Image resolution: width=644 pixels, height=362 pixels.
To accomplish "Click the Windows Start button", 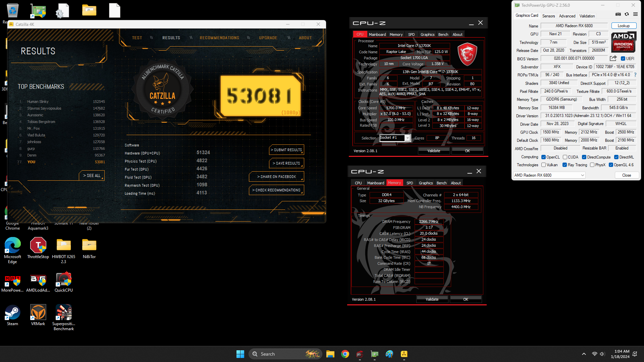I will (x=240, y=354).
